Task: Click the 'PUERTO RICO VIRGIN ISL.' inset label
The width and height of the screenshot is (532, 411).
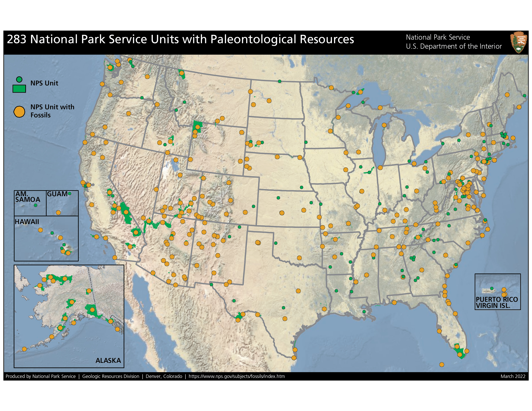Action: (x=497, y=302)
